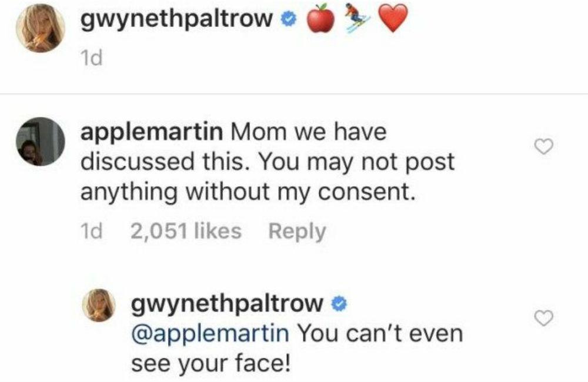Screen dimensions: 588x382
Task: Reply to applemartin's comment
Action: tap(296, 231)
